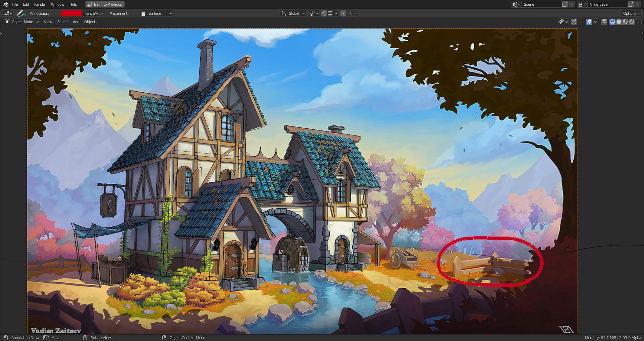644x341 pixels.
Task: Switch to Material Preview shading
Action: click(625, 22)
